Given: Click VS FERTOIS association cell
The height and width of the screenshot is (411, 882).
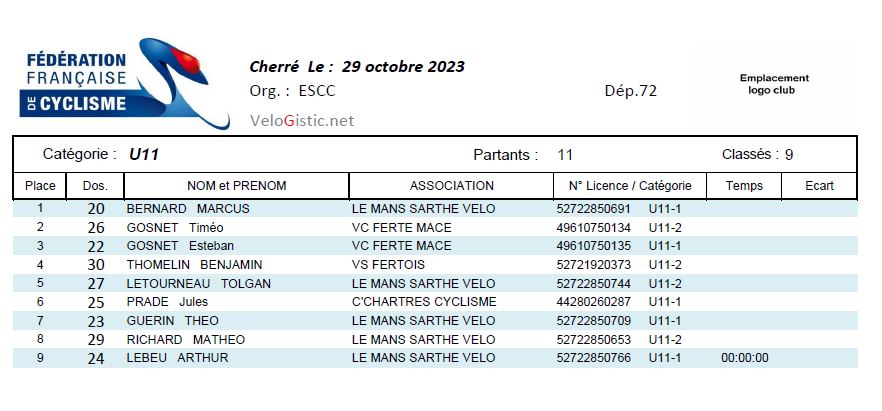Looking at the screenshot, I should pyautogui.click(x=388, y=265).
